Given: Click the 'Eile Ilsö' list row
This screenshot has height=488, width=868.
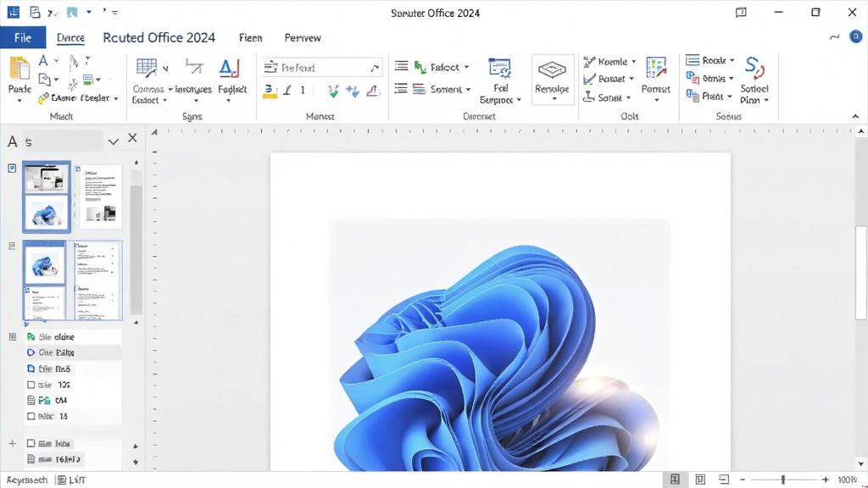Looking at the screenshot, I should (x=73, y=369).
